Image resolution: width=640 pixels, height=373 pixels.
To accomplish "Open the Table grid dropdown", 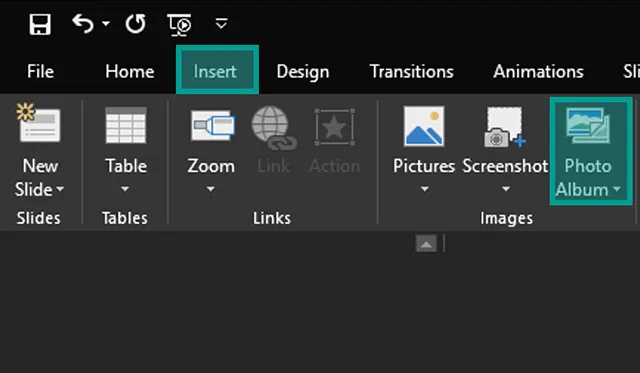I will [126, 151].
